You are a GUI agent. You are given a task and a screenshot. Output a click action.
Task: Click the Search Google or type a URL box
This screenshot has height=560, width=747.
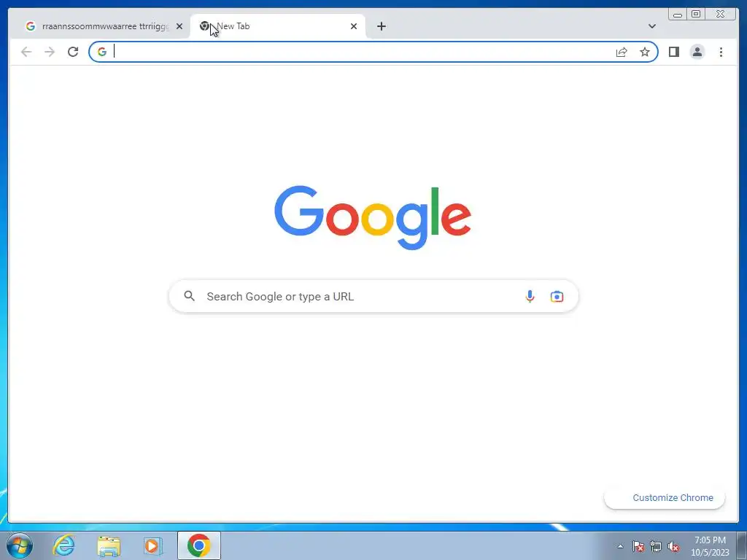pos(373,296)
